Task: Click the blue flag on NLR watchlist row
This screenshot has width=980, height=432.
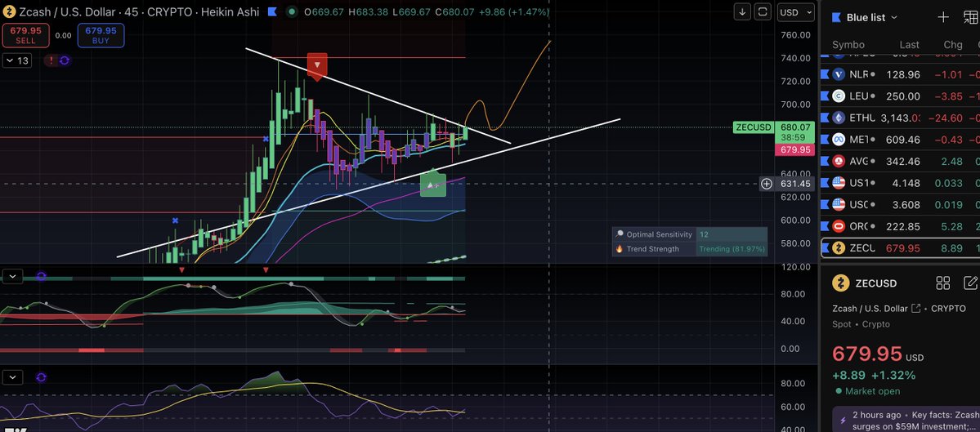Action: 825,74
